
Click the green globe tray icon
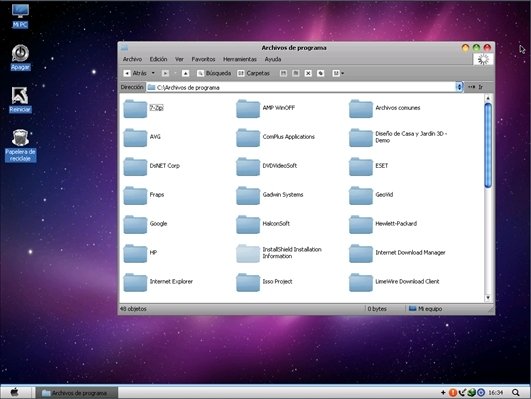point(471,393)
